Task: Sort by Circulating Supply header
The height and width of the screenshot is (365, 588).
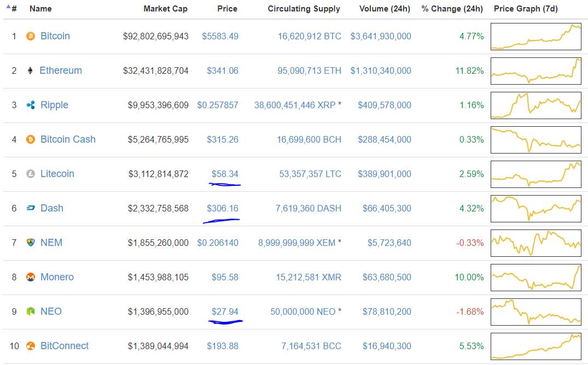Action: [x=304, y=9]
